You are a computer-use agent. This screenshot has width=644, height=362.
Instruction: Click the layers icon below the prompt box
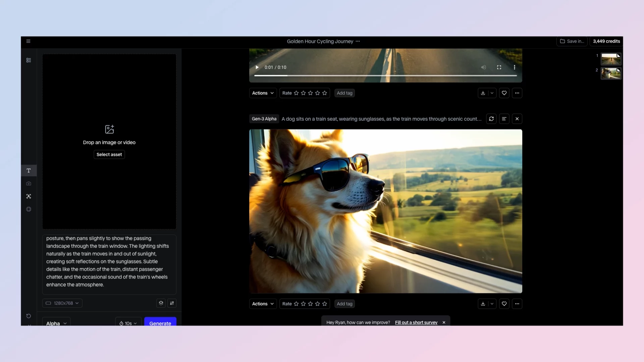pyautogui.click(x=161, y=303)
